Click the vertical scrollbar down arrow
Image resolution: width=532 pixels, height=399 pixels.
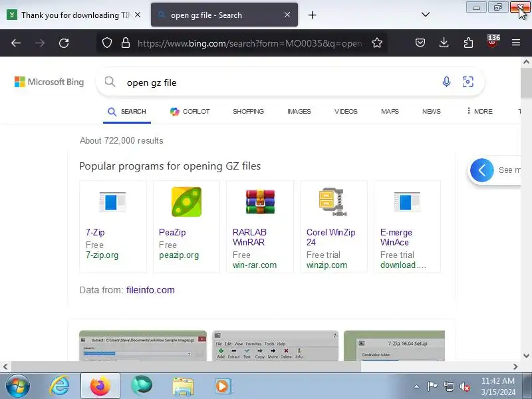point(526,356)
